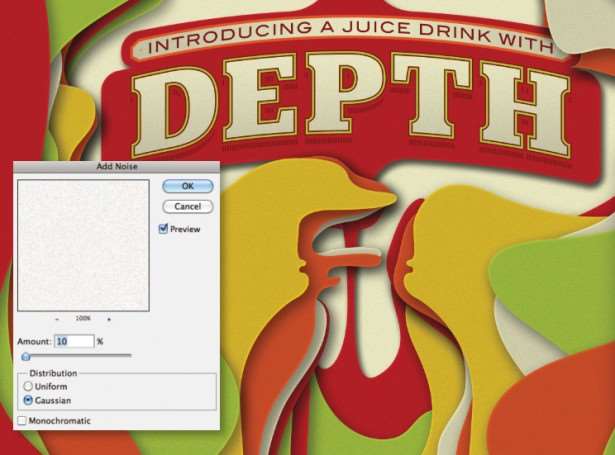Click the Amount slider track's right end
Image resolution: width=615 pixels, height=455 pixels.
129,355
